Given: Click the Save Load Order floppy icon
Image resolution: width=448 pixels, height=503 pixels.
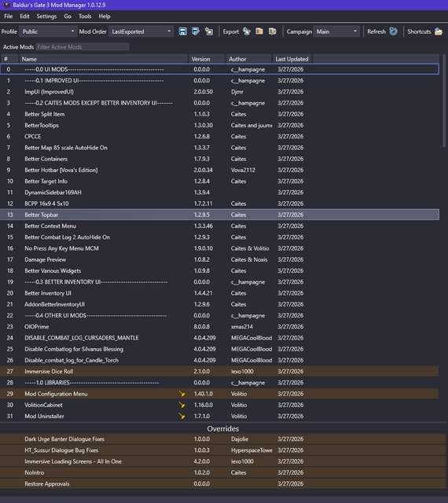Looking at the screenshot, I should pos(182,31).
